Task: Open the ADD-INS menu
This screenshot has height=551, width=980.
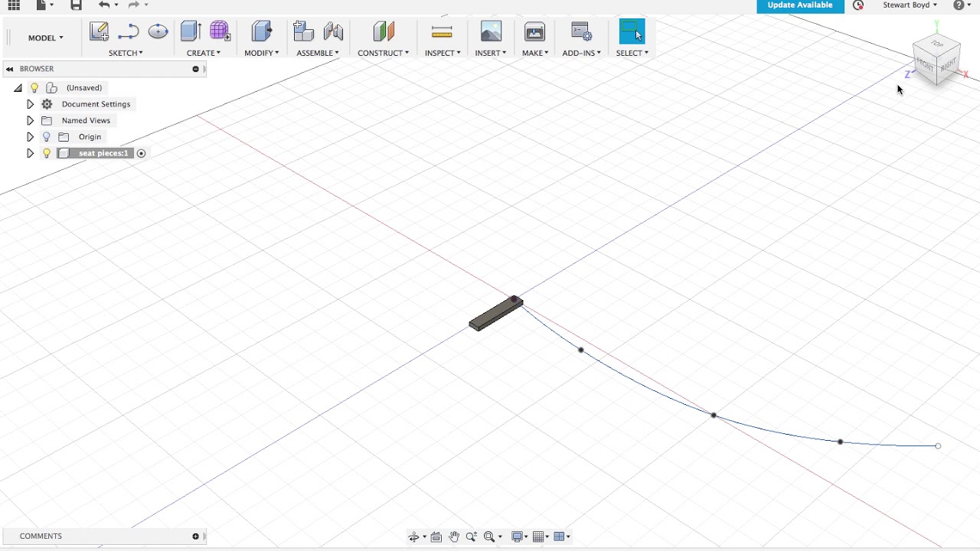Action: 582,53
